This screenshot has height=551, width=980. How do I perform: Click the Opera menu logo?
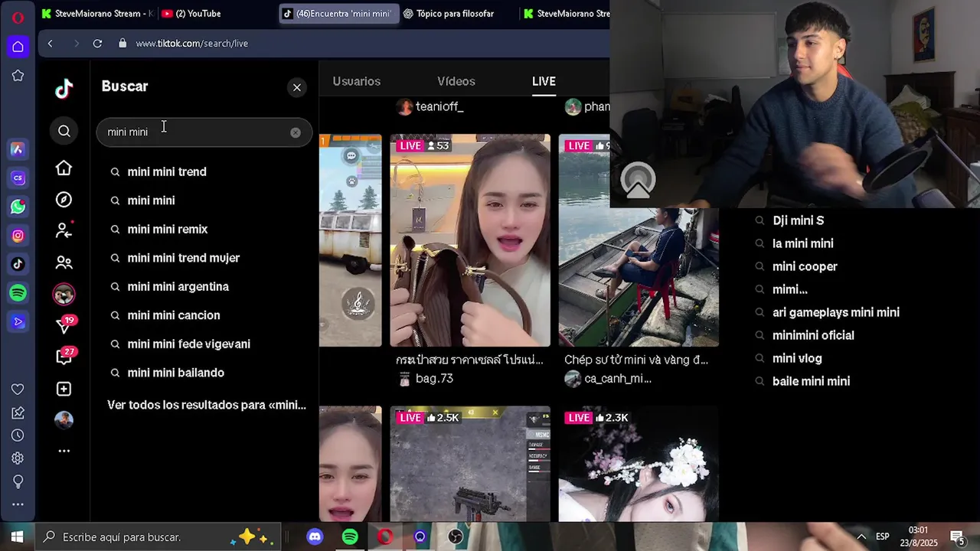point(18,18)
